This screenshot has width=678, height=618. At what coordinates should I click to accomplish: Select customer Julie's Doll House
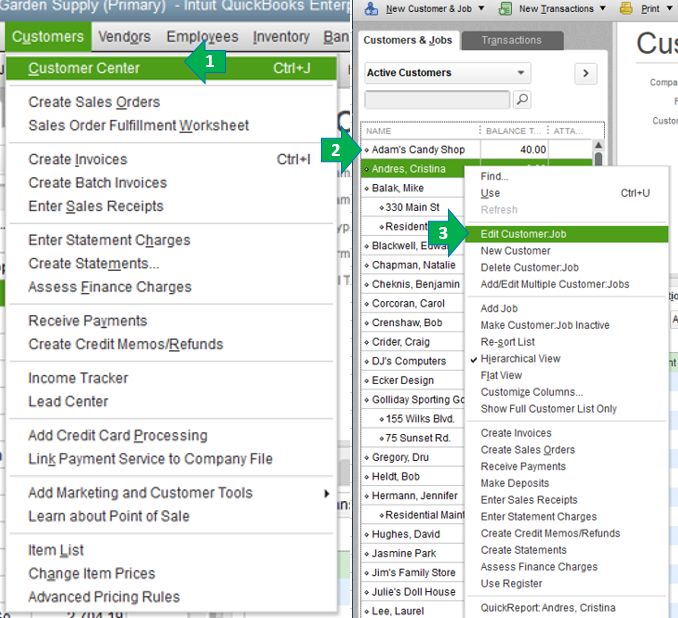[414, 592]
